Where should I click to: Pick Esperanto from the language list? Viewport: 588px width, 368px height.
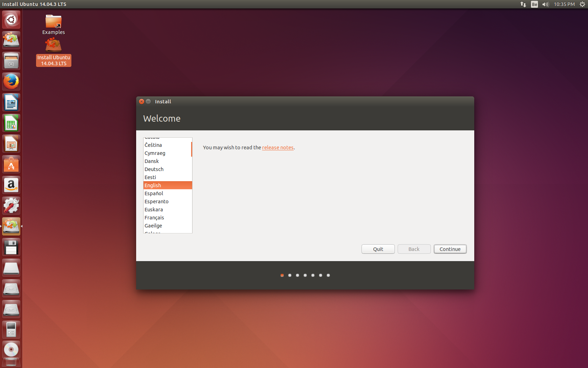[167, 202]
